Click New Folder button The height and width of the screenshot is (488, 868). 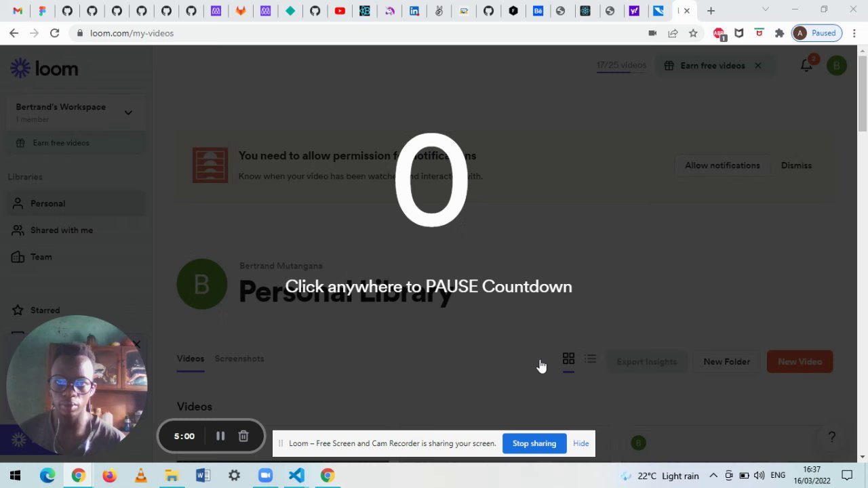(726, 362)
